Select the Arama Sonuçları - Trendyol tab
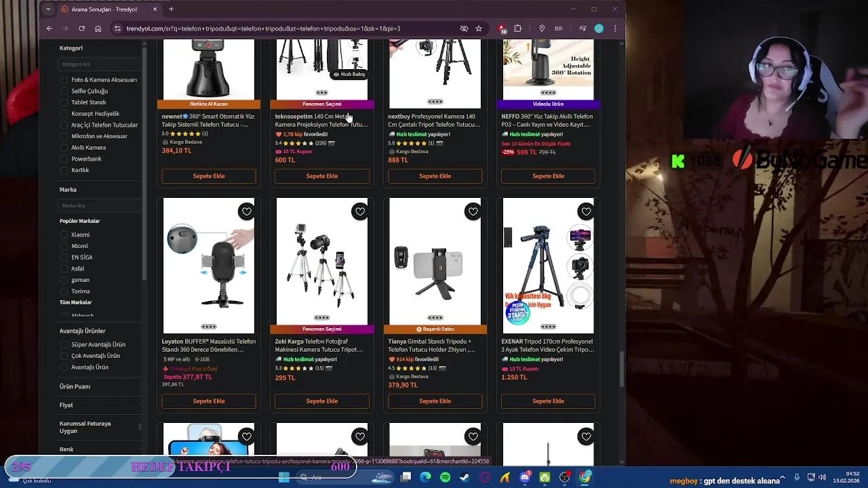The width and height of the screenshot is (868, 488). (x=109, y=9)
